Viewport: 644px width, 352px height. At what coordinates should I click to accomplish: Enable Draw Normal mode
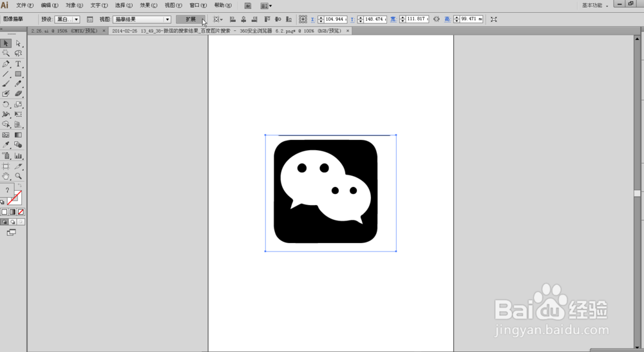point(4,222)
